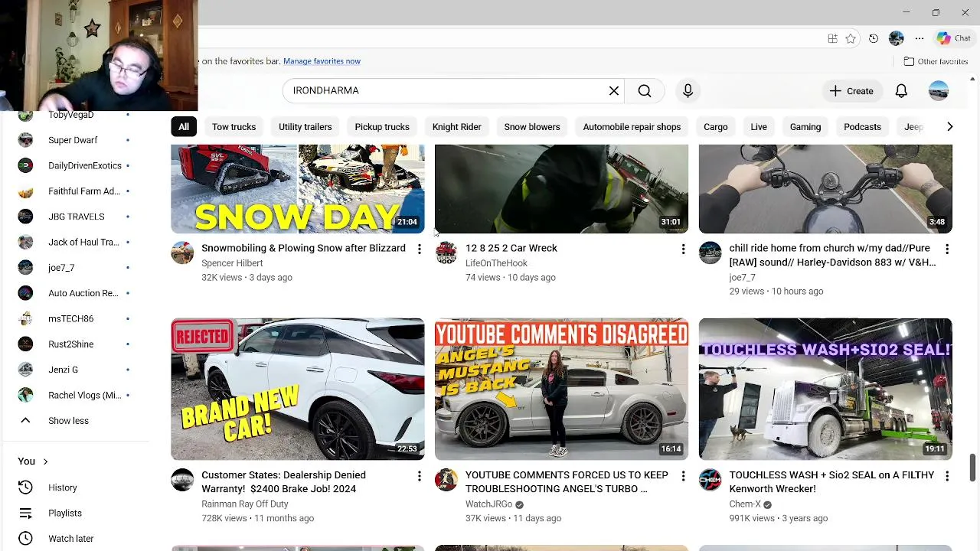Play the SNOW DAY thumbnail video

click(297, 188)
